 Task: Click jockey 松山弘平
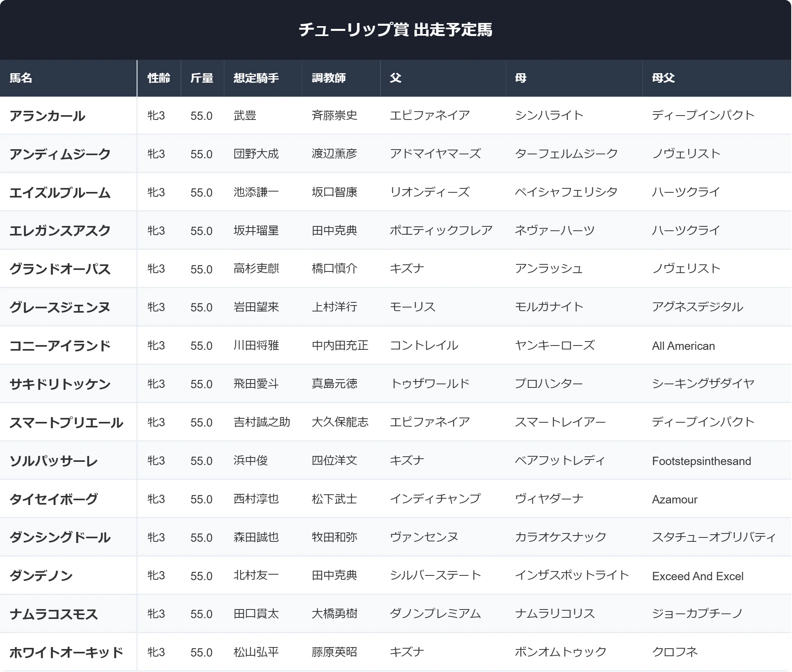256,652
